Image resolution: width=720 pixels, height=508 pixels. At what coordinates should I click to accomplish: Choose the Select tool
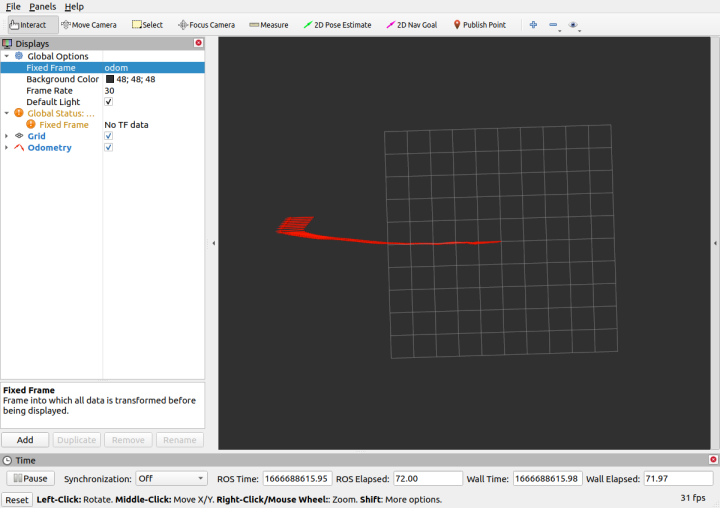tap(147, 25)
